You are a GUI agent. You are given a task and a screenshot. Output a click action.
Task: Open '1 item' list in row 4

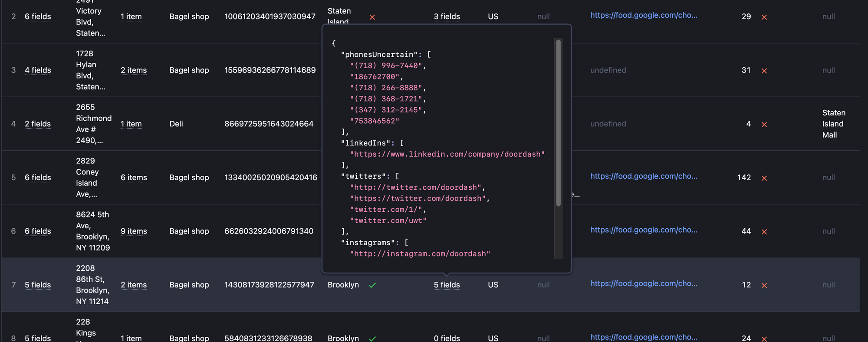pos(131,124)
